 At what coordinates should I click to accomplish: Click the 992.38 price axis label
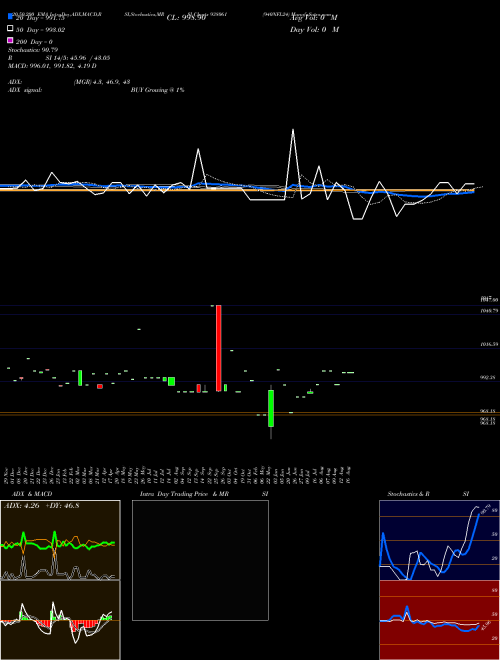(x=488, y=378)
